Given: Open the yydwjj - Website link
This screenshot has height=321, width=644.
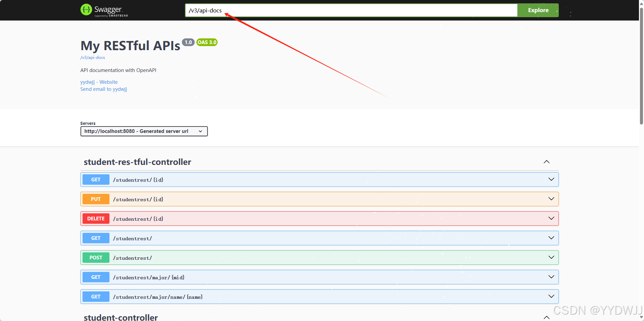Looking at the screenshot, I should pyautogui.click(x=99, y=82).
